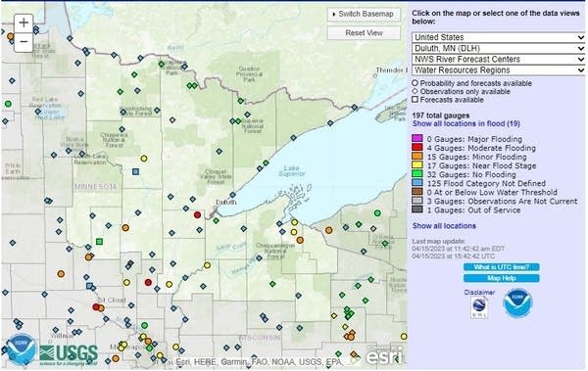Viewport: 588px width, 371px height.
Task: Select the orange gauge under the zoom buttons
Action: pyautogui.click(x=11, y=36)
